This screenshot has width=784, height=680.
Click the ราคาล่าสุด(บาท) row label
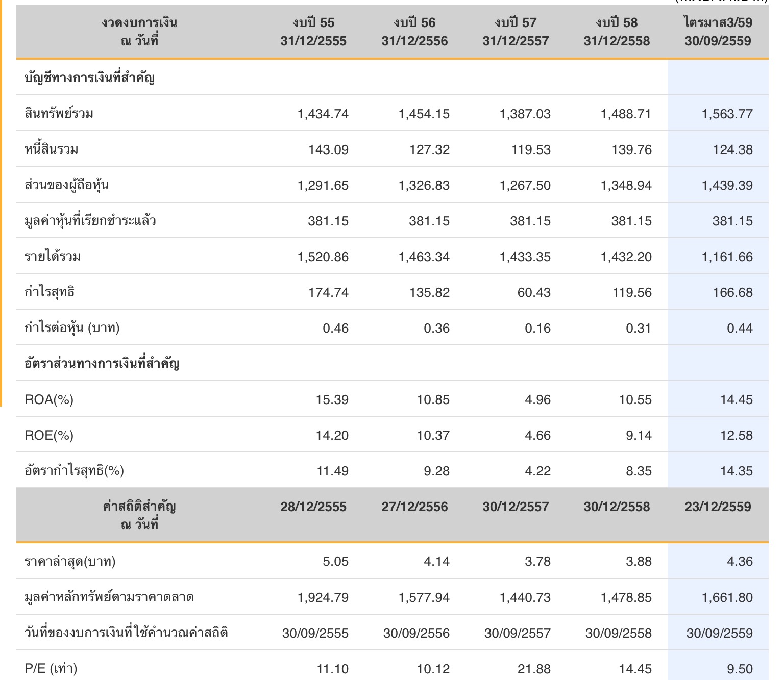point(70,561)
